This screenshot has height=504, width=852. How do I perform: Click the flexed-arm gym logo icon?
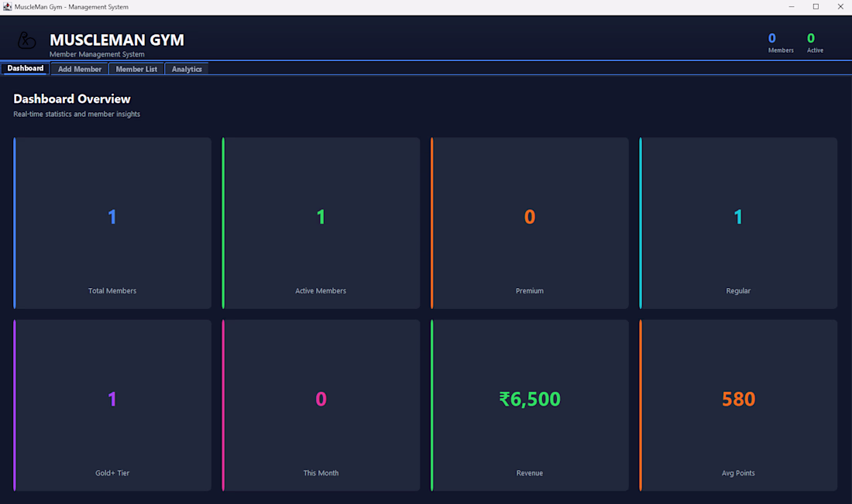pos(26,40)
